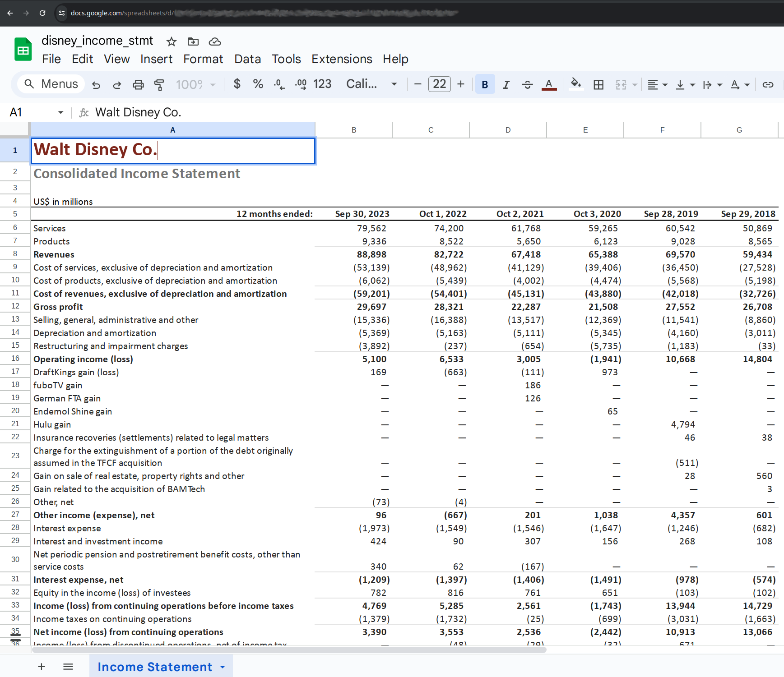
Task: Click the font size field showing 22
Action: 440,84
